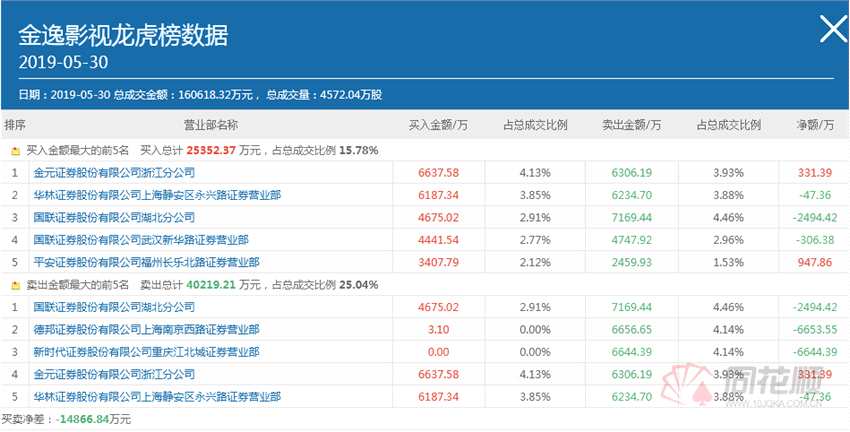This screenshot has width=850, height=432.
Task: Click the 金逸影视龙虎榜数据 title
Action: [123, 36]
